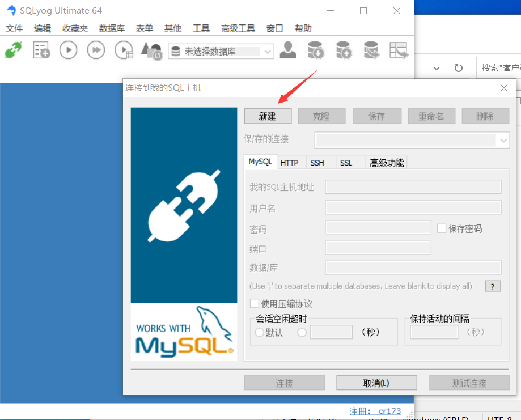Select the 默认 radio button
521x420 pixels.
point(259,333)
